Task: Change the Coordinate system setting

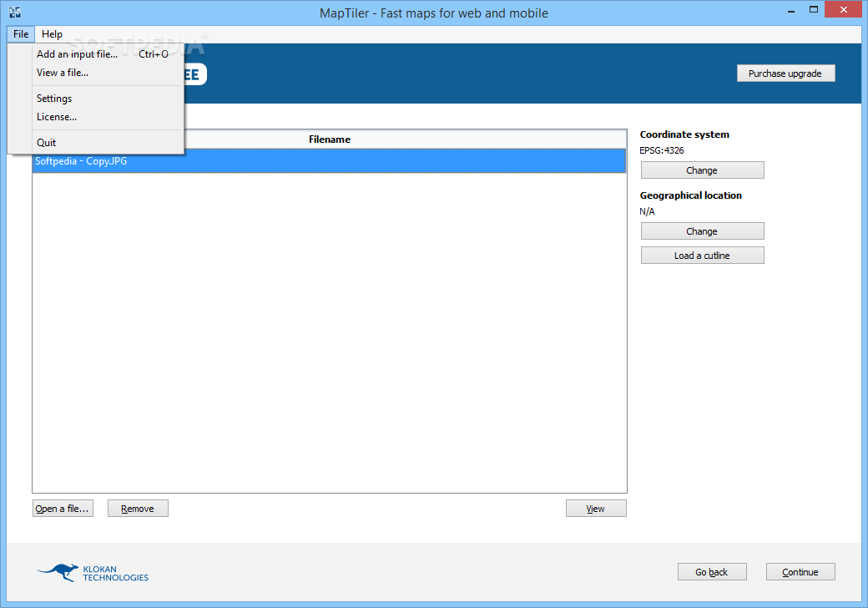Action: click(702, 170)
